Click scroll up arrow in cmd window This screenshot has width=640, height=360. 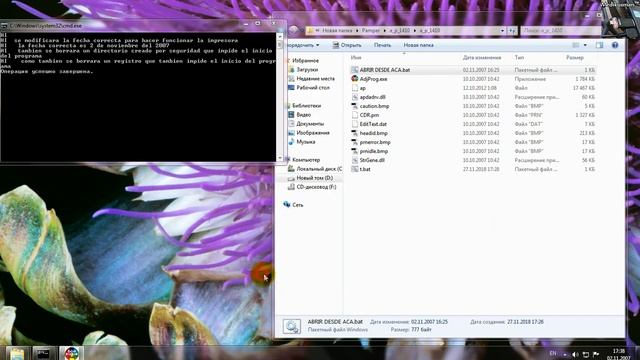tap(280, 37)
